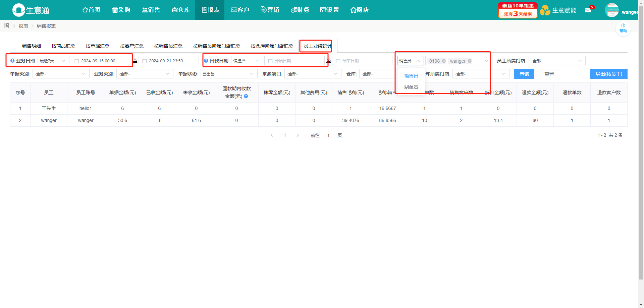This screenshot has width=644, height=308.
Task: Open 来源端口 dropdown
Action: click(313, 74)
